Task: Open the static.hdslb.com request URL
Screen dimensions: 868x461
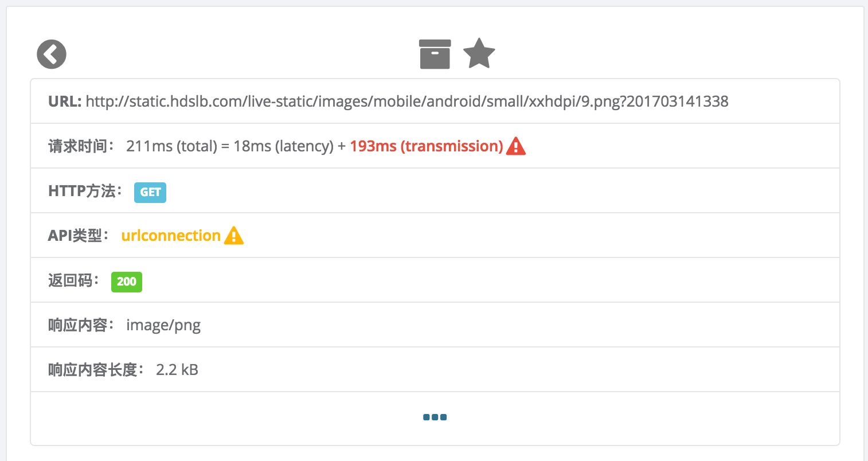Action: tap(407, 101)
